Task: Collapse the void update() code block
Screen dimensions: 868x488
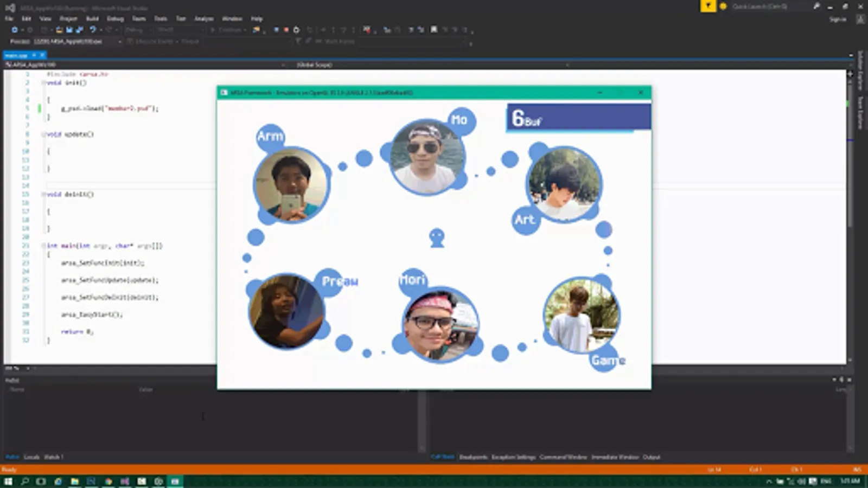Action: 43,134
